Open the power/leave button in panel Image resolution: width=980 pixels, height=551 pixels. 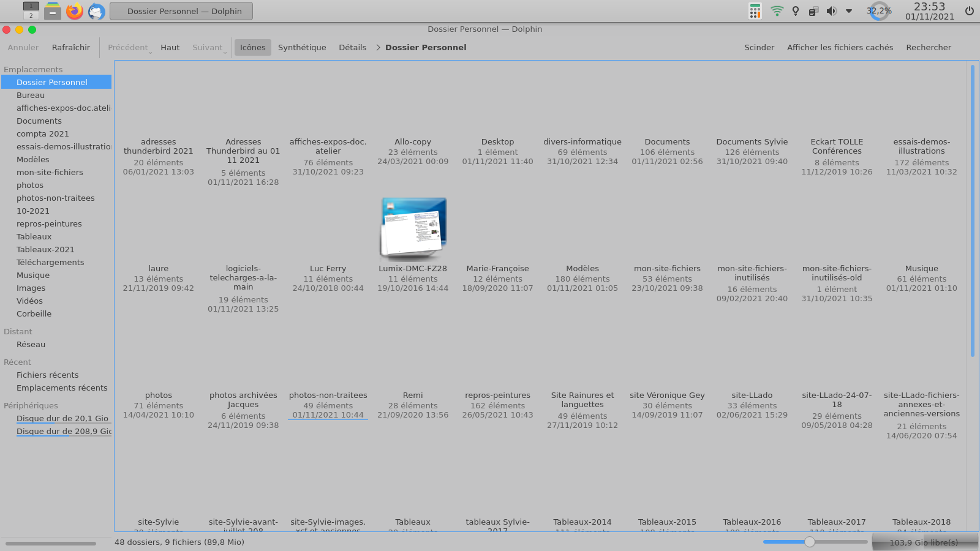pyautogui.click(x=970, y=11)
